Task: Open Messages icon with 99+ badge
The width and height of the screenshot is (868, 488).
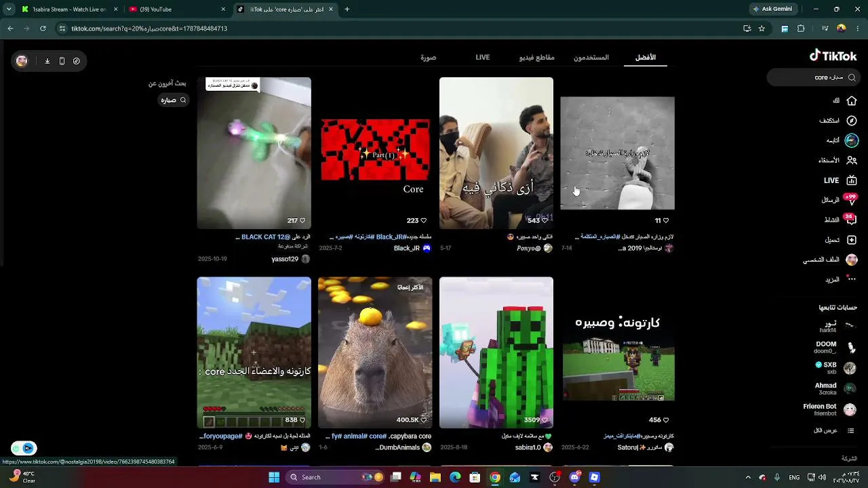Action: [851, 200]
